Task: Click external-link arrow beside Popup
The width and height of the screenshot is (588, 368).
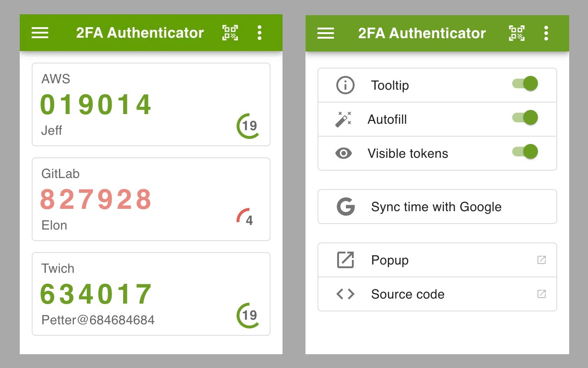Action: coord(542,260)
